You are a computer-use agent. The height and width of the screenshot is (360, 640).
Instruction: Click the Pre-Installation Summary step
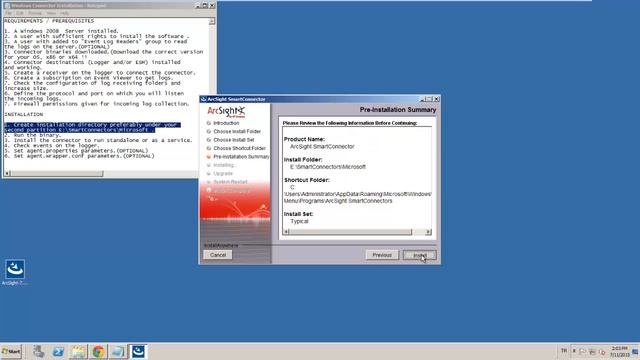click(x=241, y=157)
